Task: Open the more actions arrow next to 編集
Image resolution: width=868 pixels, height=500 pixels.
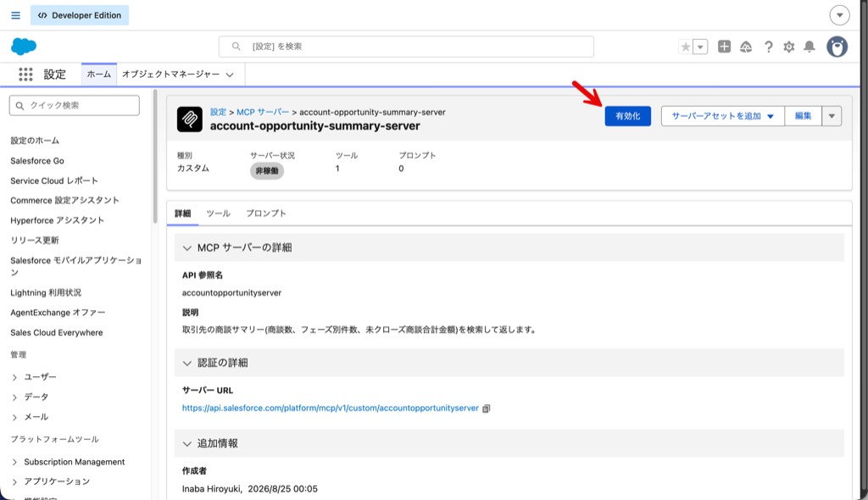Action: (832, 116)
